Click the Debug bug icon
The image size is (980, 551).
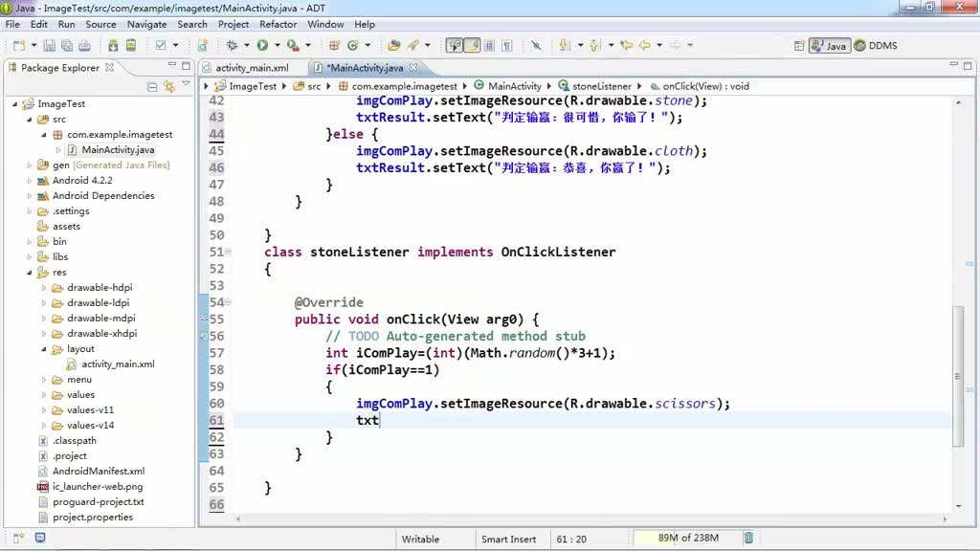(232, 46)
